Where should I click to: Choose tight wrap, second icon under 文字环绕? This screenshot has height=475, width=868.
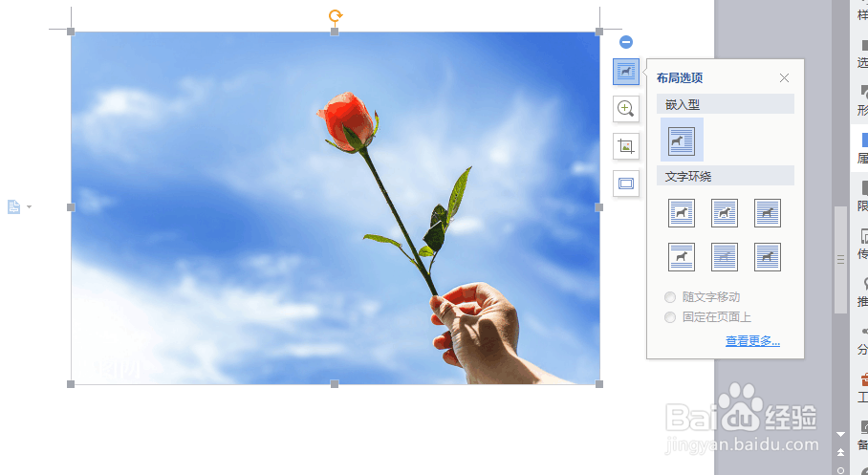coord(725,213)
